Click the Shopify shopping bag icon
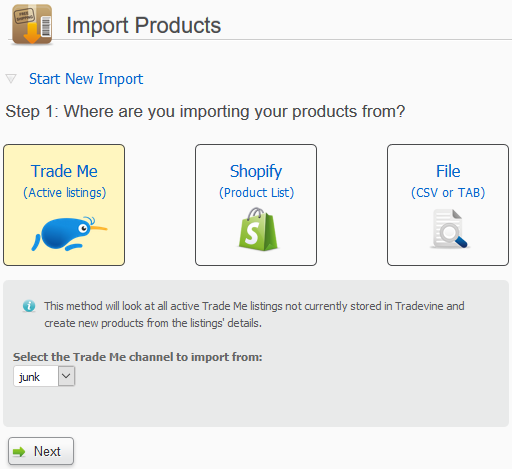Image resolution: width=512 pixels, height=469 pixels. coord(258,229)
